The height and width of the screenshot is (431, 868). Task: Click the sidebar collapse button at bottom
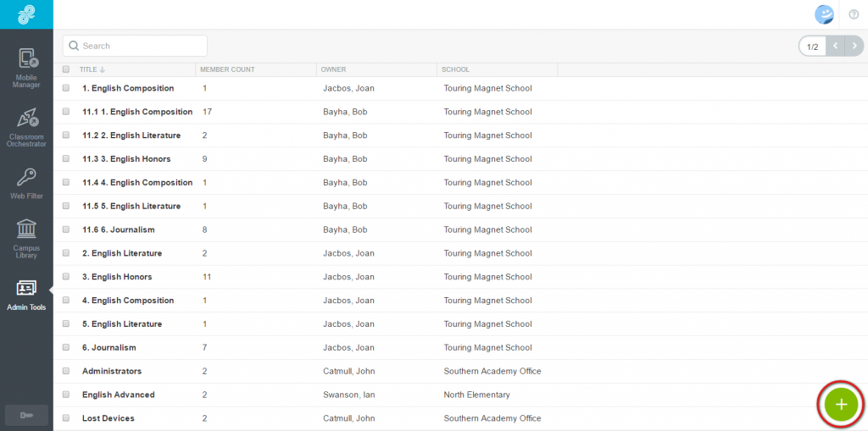[26, 415]
